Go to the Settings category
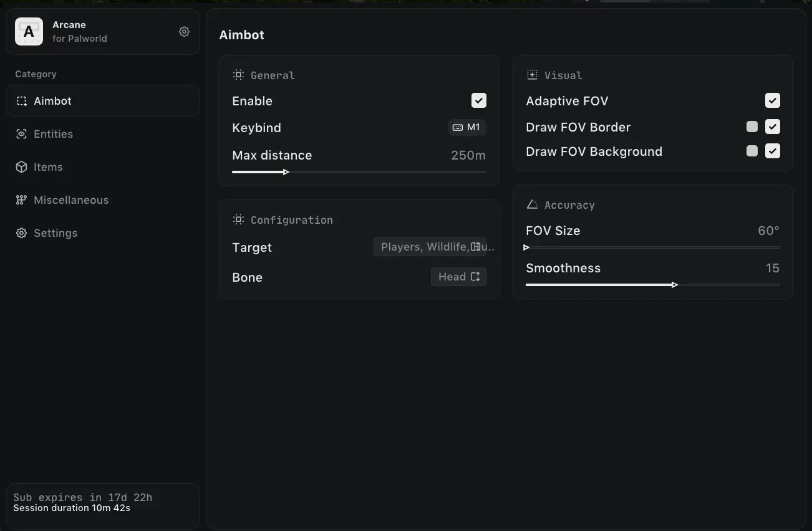The height and width of the screenshot is (531, 812). 103,233
